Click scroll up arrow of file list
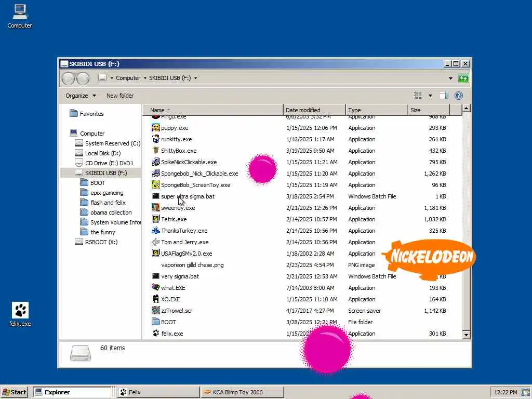Screen dimensions: 532x399 467,109
